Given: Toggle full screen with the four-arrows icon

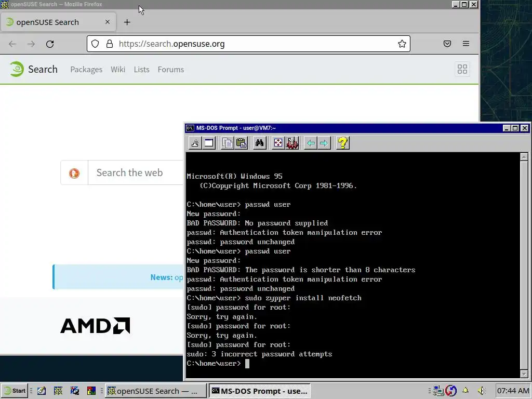Looking at the screenshot, I should (278, 143).
